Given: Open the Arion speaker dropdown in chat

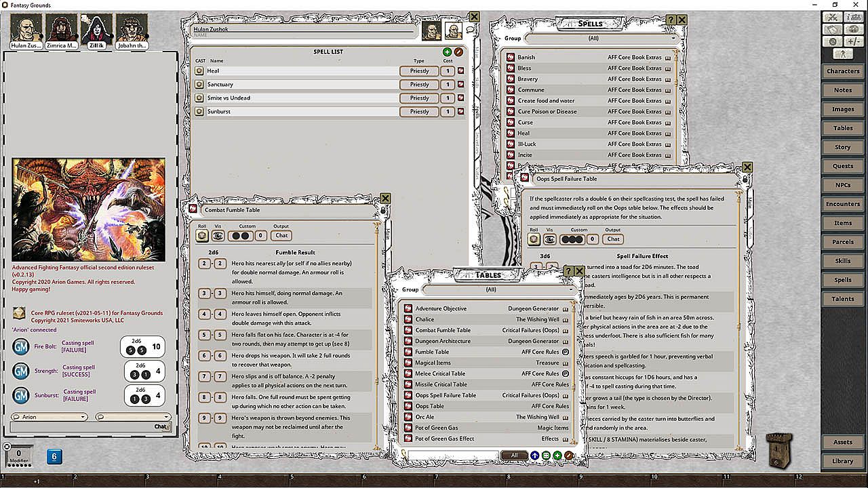Looking at the screenshot, I should pos(50,417).
